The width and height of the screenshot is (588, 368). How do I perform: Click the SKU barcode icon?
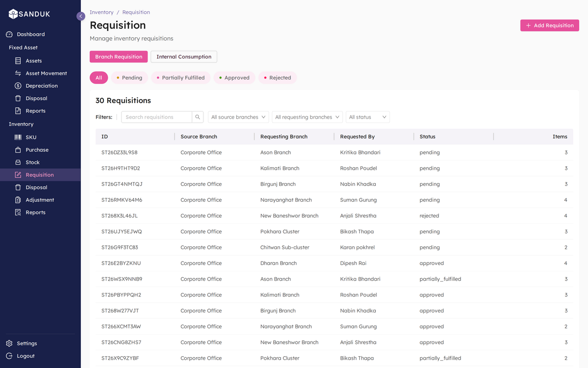[x=18, y=137]
